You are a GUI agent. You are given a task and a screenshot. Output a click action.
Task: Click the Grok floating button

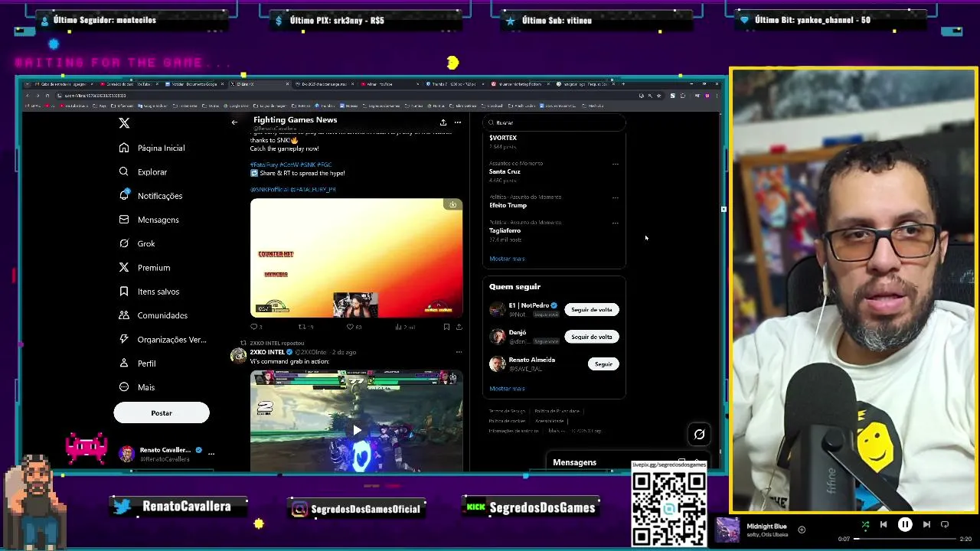pos(699,435)
